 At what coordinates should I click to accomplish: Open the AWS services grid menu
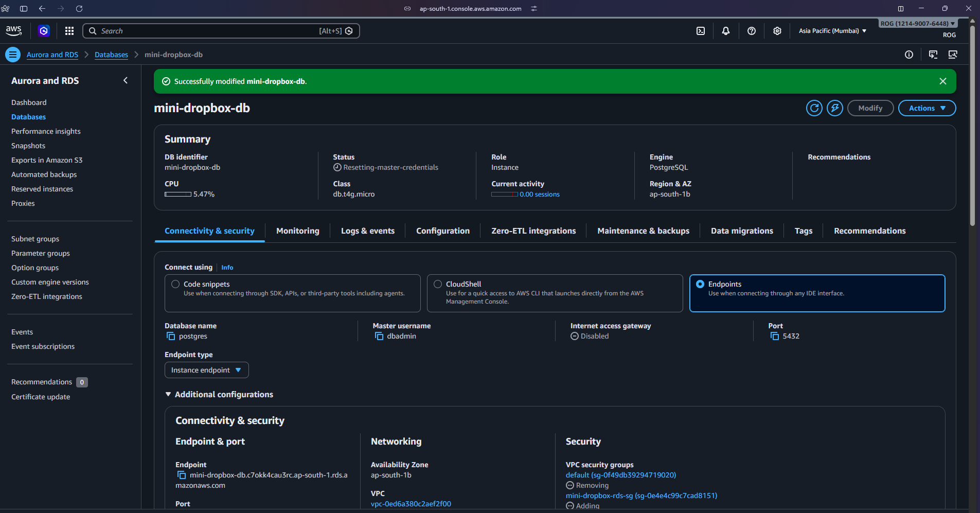tap(69, 31)
